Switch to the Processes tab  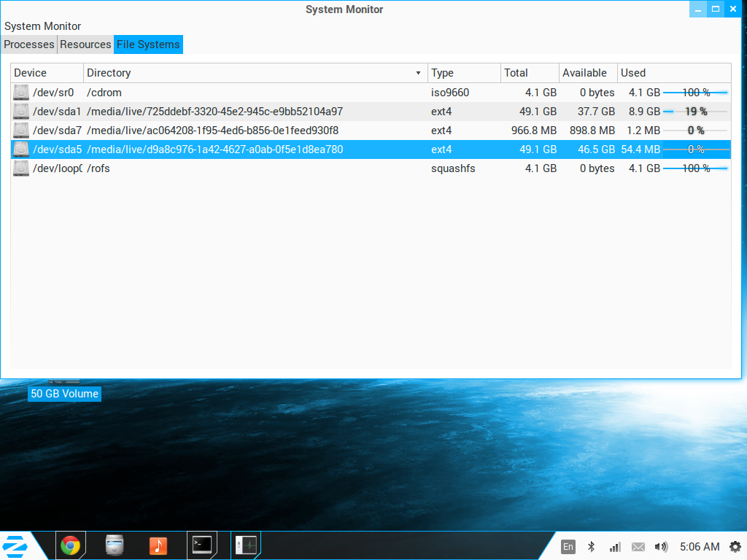click(29, 44)
